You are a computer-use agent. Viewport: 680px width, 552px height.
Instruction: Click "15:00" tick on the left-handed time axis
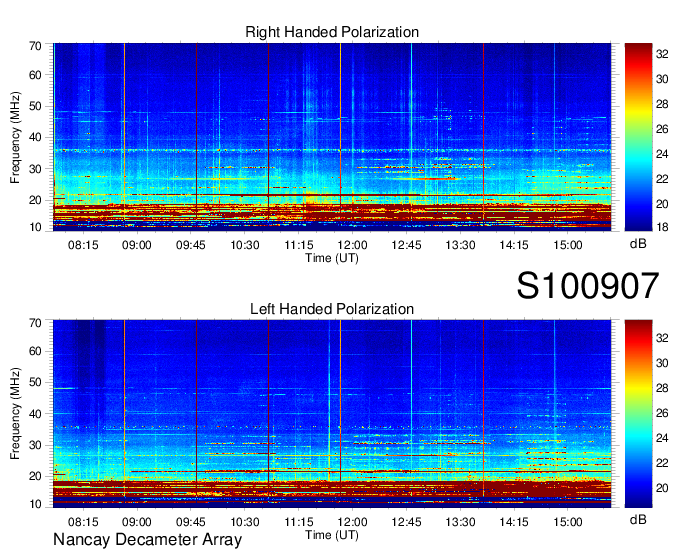(568, 522)
